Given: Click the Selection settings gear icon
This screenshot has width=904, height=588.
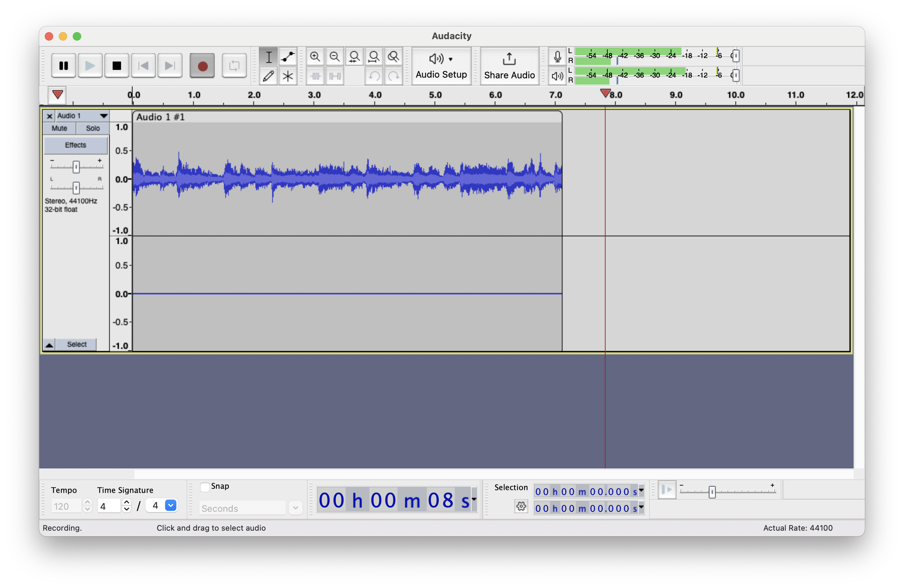Looking at the screenshot, I should click(521, 506).
